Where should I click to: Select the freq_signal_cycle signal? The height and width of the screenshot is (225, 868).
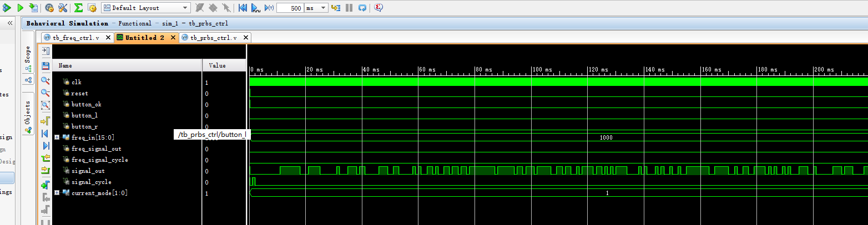[99, 160]
